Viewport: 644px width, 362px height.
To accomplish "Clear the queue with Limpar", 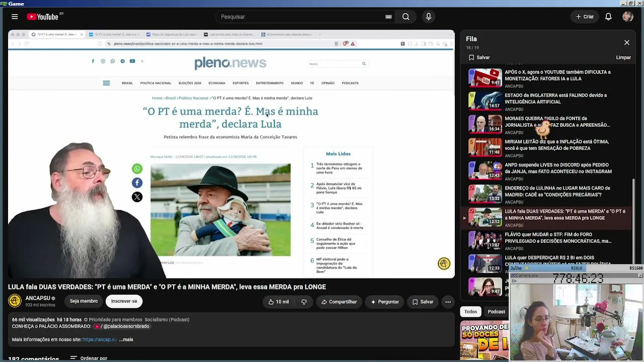I will 623,57.
